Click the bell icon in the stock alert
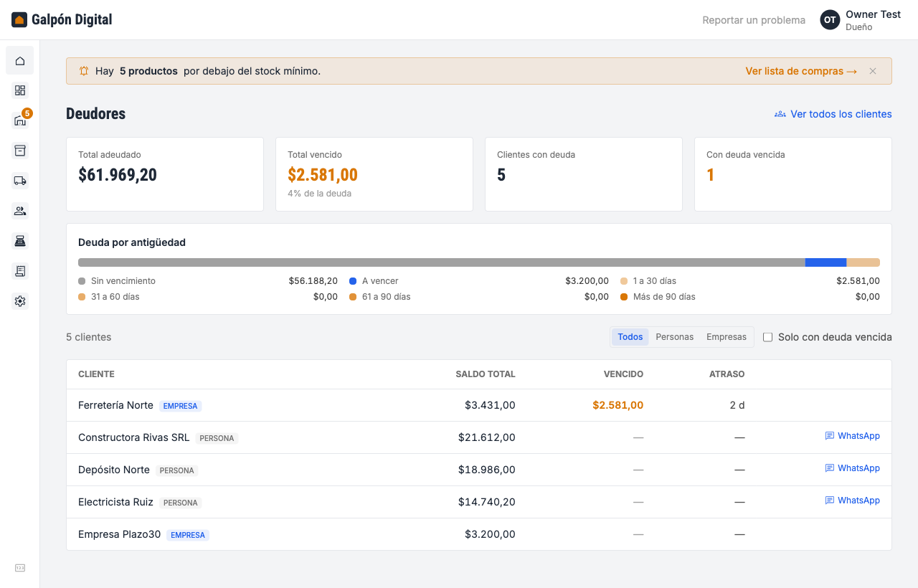 click(84, 71)
